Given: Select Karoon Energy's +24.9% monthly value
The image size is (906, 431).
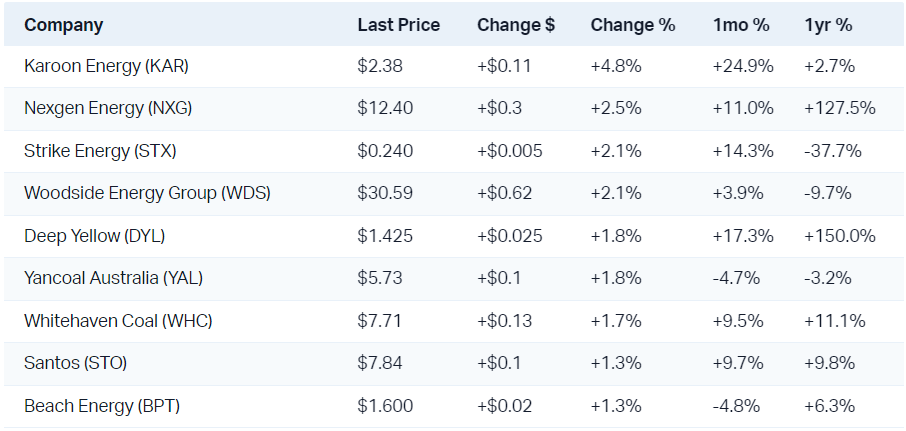Looking at the screenshot, I should coord(742,66).
